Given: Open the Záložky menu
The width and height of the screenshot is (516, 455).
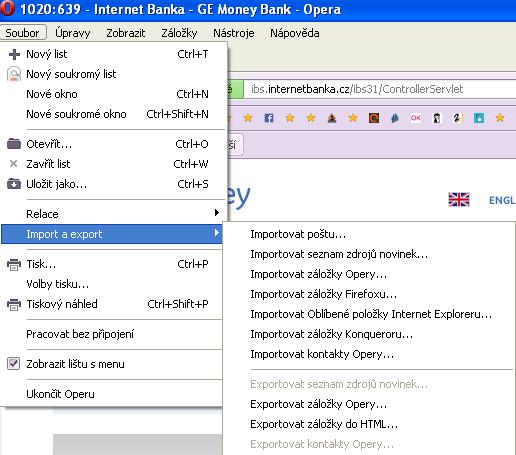Looking at the screenshot, I should 179,33.
